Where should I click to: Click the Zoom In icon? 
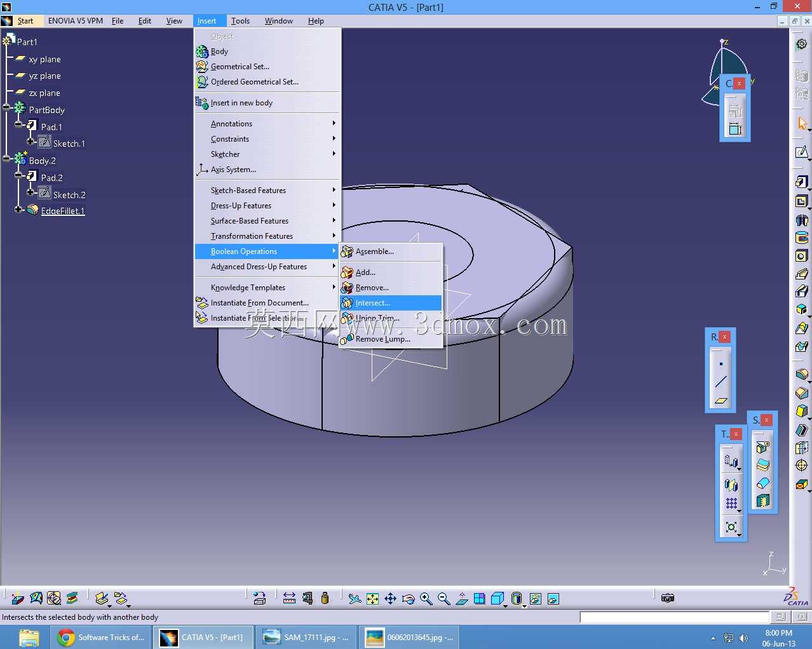[426, 598]
